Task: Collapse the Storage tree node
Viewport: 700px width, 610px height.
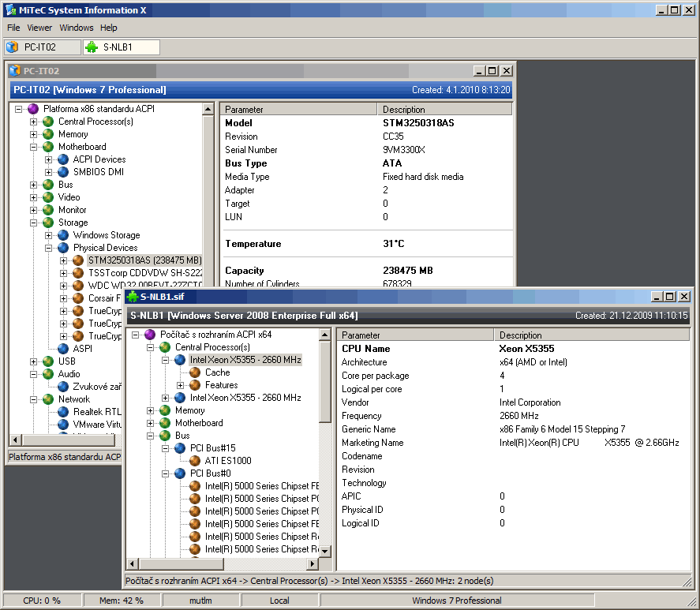Action: 34,223
